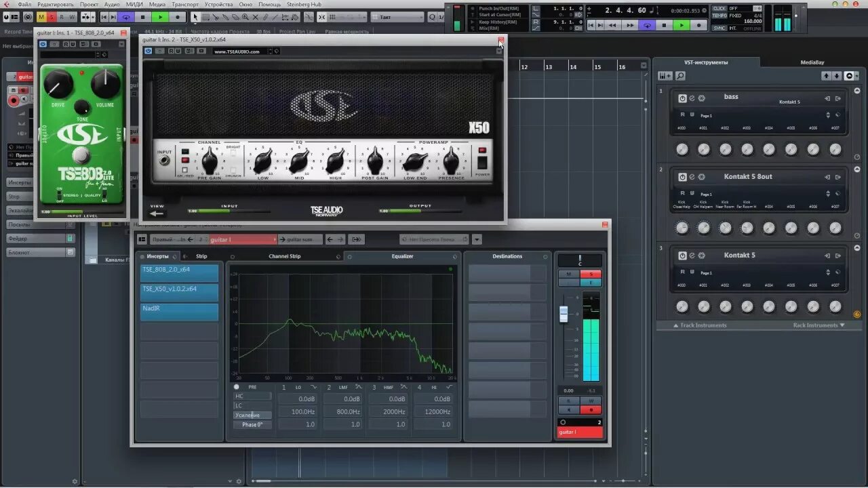Select the range selection tool in toolbar
The height and width of the screenshot is (488, 868).
[205, 17]
